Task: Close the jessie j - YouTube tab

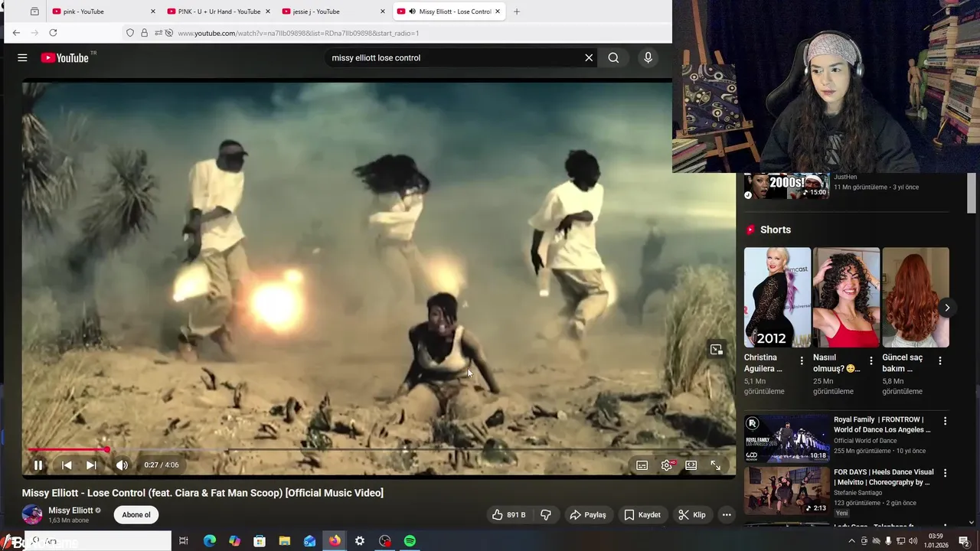Action: (x=383, y=11)
